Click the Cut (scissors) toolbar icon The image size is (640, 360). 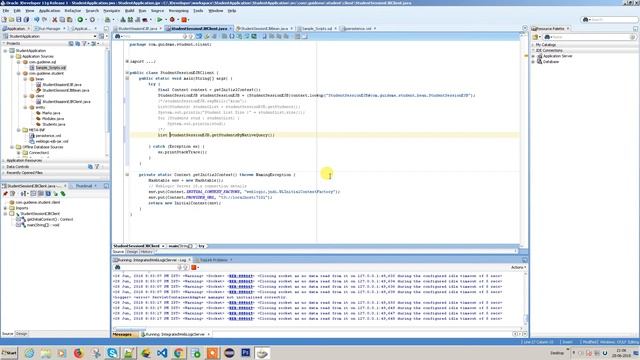tap(54, 20)
